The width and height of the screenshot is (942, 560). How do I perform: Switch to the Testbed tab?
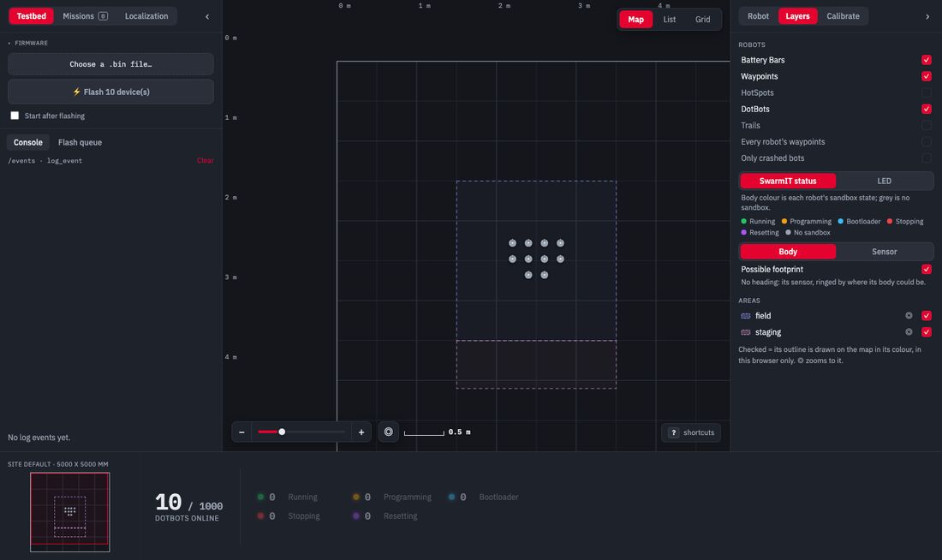(x=31, y=16)
